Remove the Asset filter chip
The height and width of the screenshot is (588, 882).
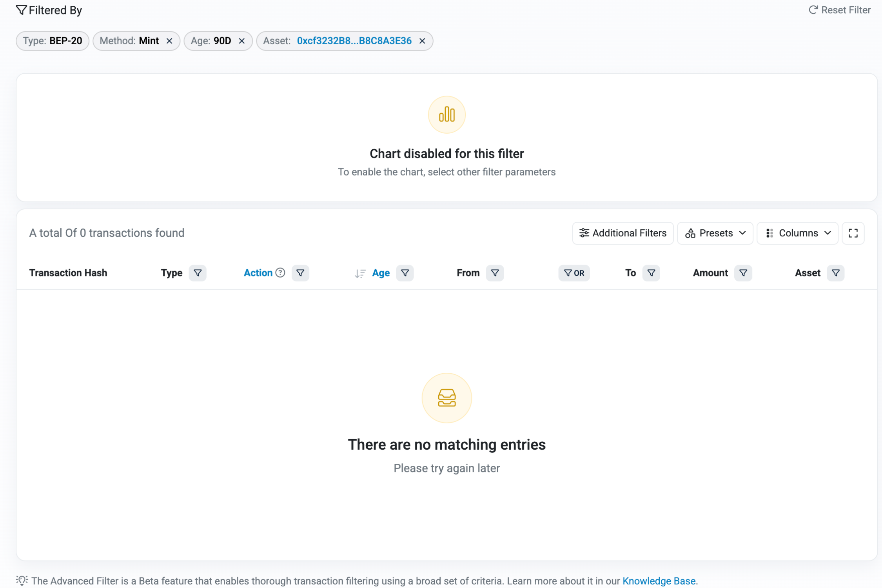[x=422, y=41]
